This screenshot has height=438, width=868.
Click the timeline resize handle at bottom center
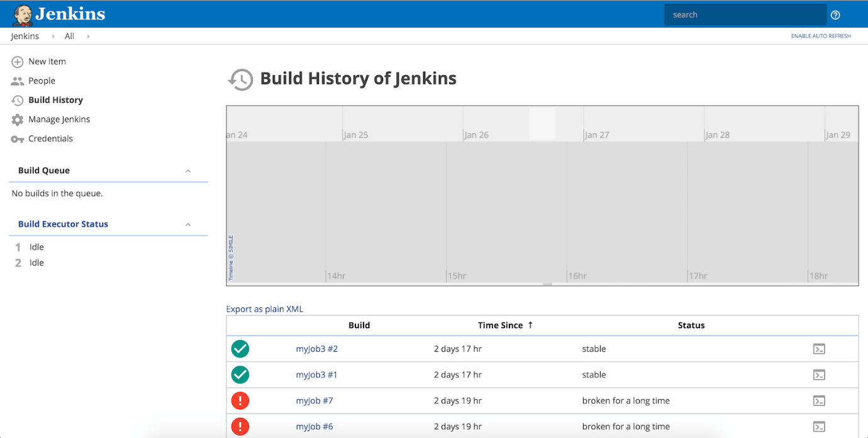pyautogui.click(x=548, y=284)
